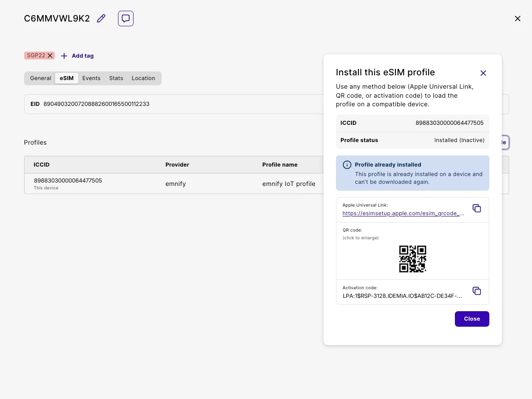Select the ICCID 89883030000064477505 table row cell
Viewport: 532px width, 399px height.
pos(68,181)
